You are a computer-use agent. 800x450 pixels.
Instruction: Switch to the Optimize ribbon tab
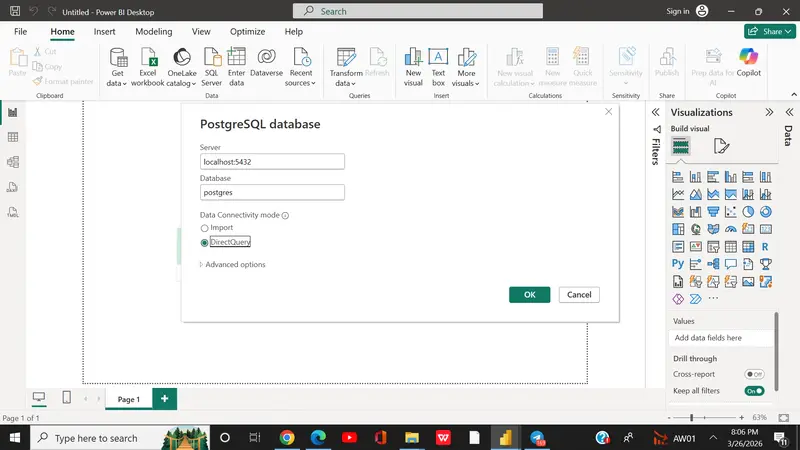tap(247, 32)
